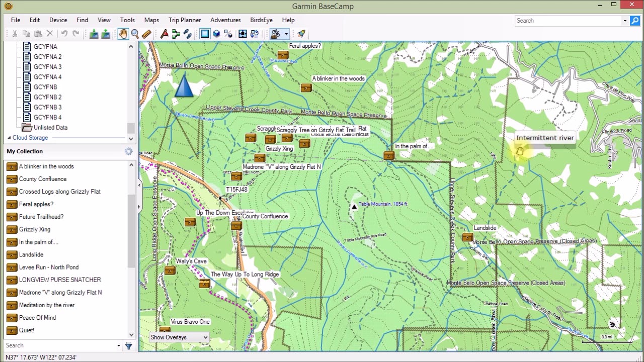Image resolution: width=644 pixels, height=362 pixels.
Task: Select the New Track footprints tool
Action: pos(188,34)
